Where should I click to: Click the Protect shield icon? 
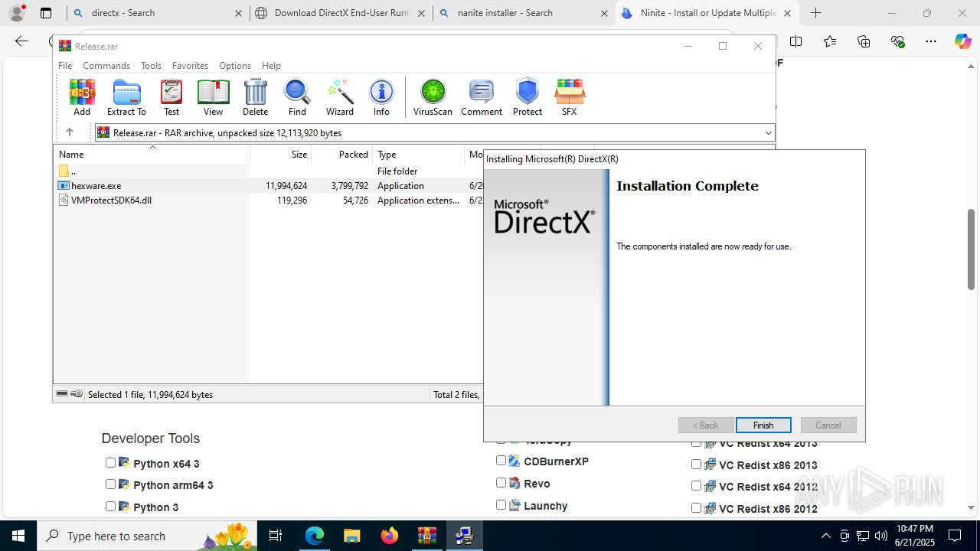(528, 97)
